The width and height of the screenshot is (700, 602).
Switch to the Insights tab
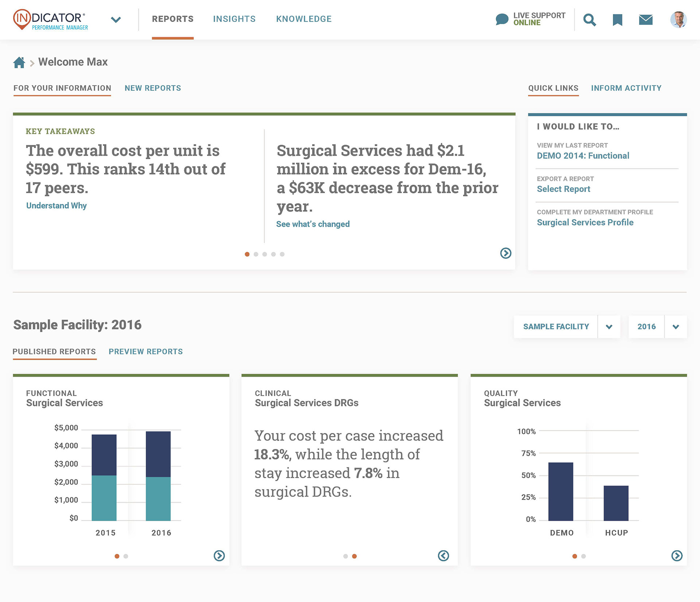pos(234,19)
